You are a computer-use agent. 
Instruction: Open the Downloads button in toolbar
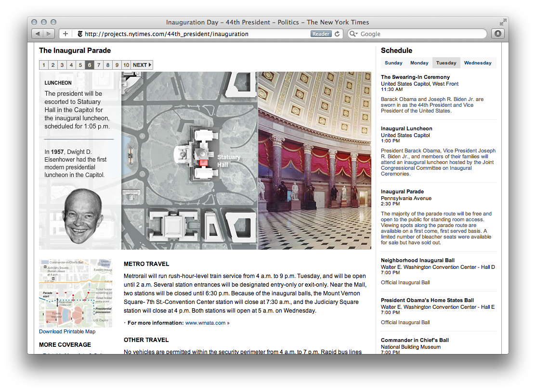497,34
